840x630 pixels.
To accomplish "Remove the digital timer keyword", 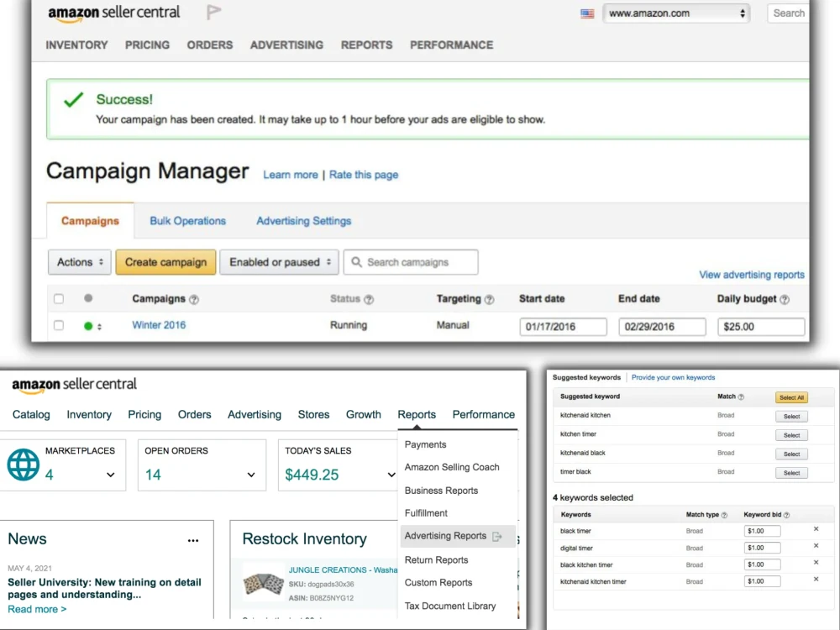I will tap(816, 545).
